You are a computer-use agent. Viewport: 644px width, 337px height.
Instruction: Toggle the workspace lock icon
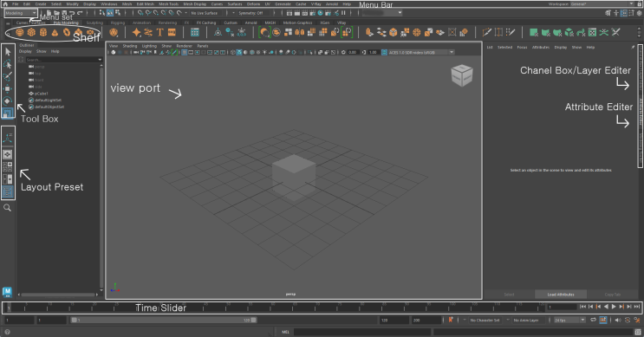[x=639, y=4]
